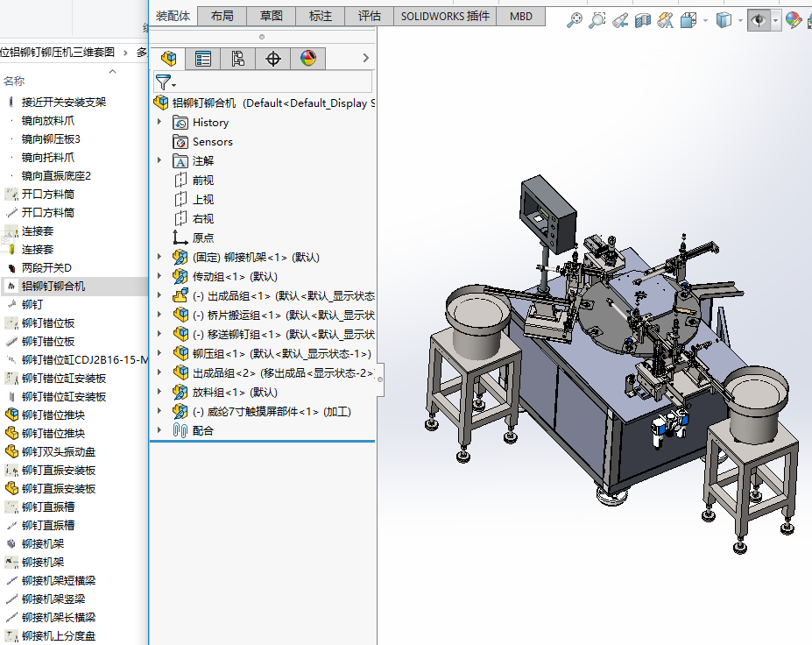Select 铆接机架 file in the file list

pos(43,543)
